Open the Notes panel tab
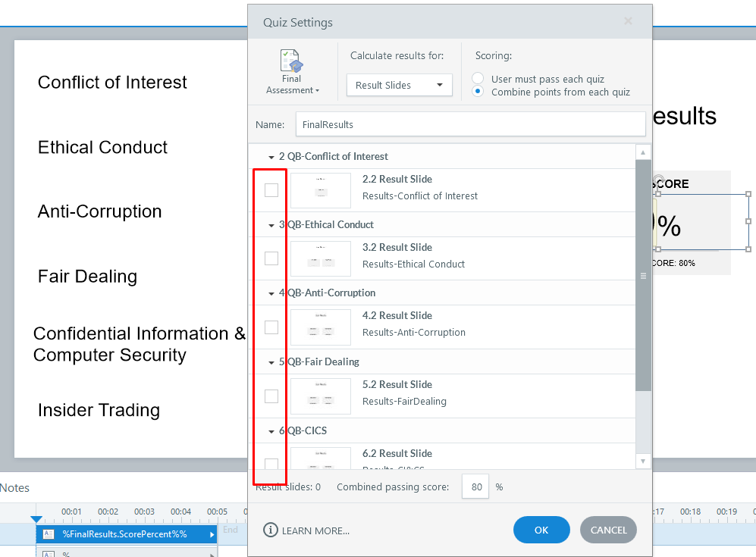 point(14,488)
